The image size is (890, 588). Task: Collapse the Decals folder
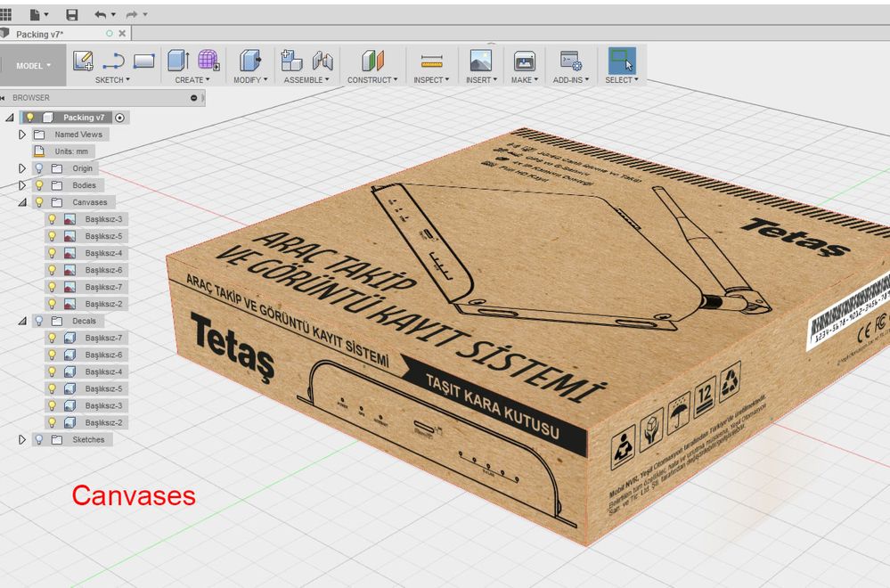click(22, 321)
